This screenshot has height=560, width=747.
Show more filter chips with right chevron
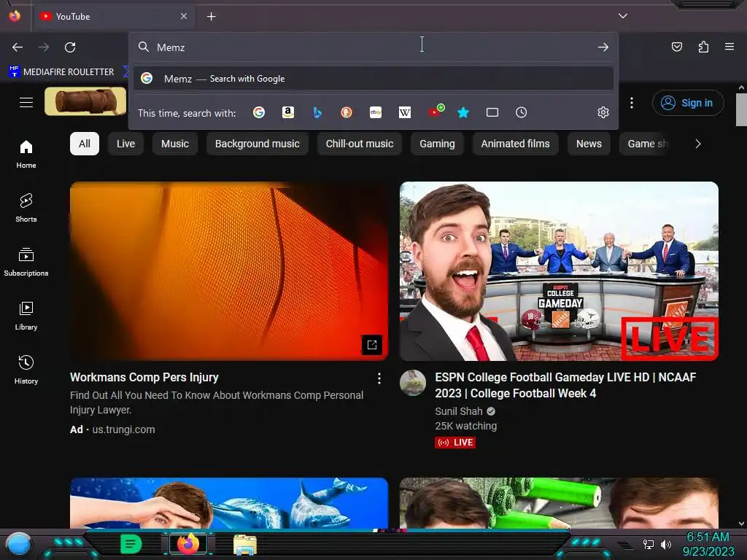698,144
